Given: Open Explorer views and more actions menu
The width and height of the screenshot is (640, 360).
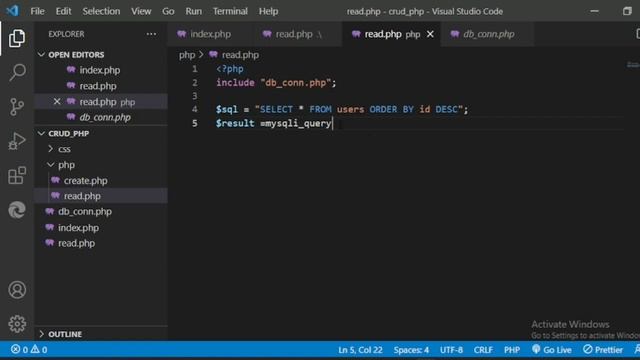Looking at the screenshot, I should tap(151, 34).
